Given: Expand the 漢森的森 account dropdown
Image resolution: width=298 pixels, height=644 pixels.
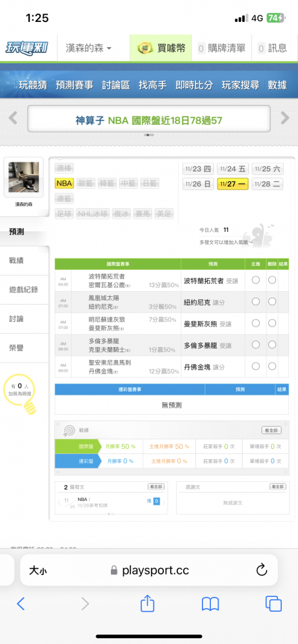Looking at the screenshot, I should 88,48.
